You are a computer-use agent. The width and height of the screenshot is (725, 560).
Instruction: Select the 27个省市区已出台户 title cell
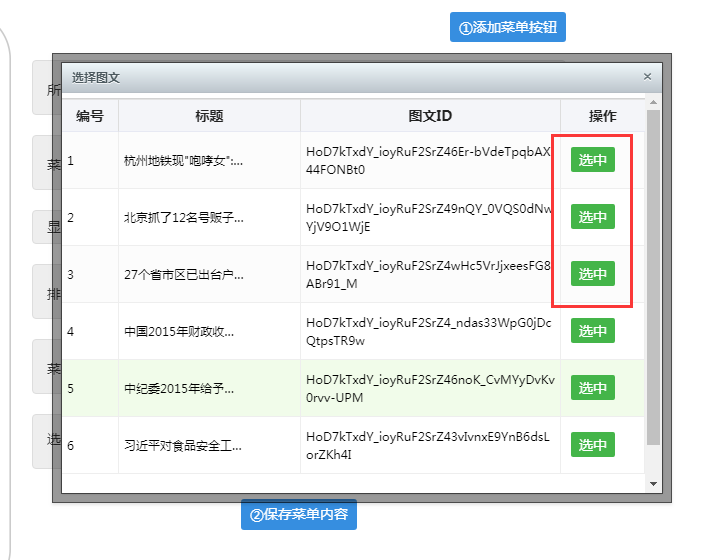(x=184, y=274)
